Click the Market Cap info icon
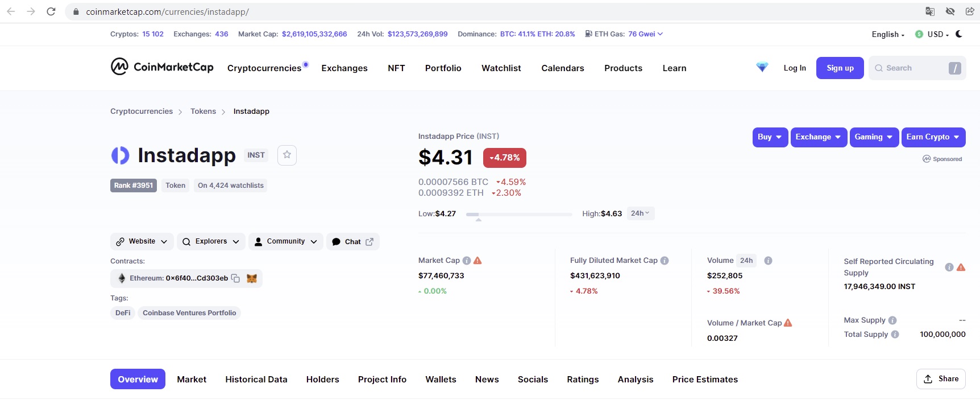The width and height of the screenshot is (980, 408). click(467, 261)
